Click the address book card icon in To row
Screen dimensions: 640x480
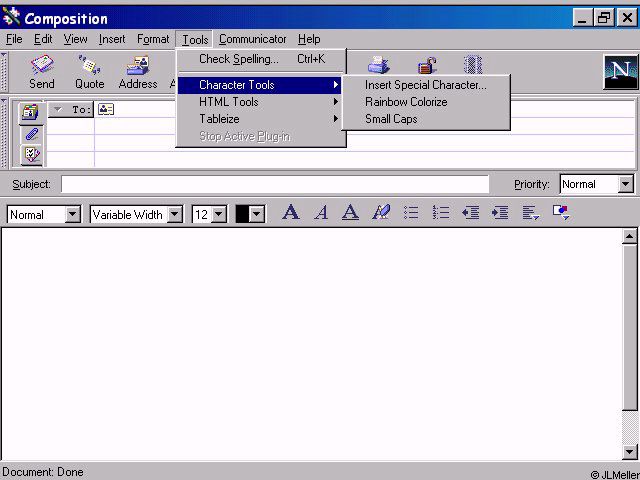click(x=106, y=109)
